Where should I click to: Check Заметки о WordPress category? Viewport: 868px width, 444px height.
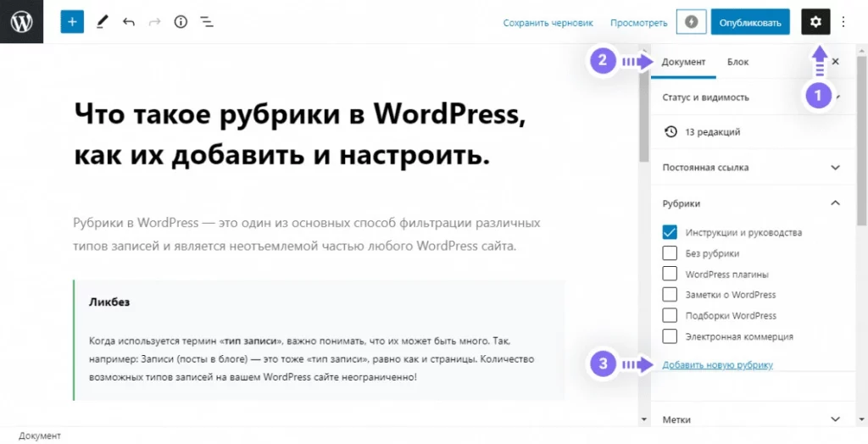coord(670,295)
